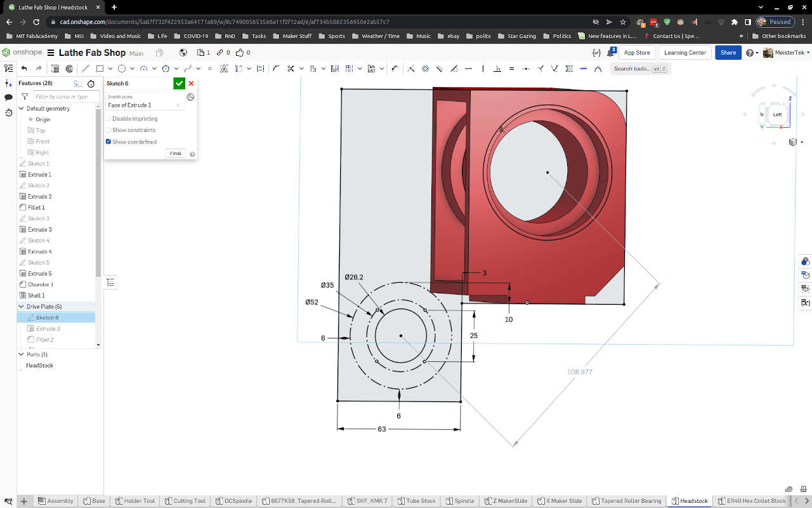Apply the Perpendicular constraint
The image size is (812, 508).
497,69
